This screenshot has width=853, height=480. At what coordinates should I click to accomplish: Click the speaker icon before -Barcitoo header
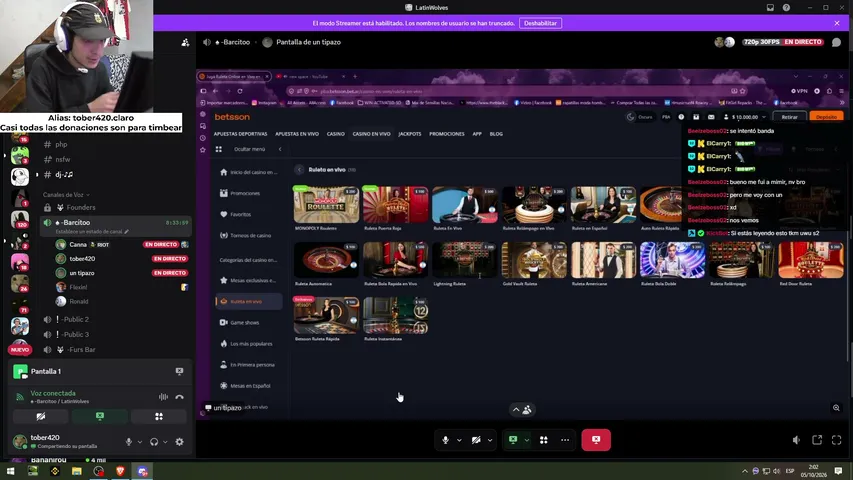[207, 42]
